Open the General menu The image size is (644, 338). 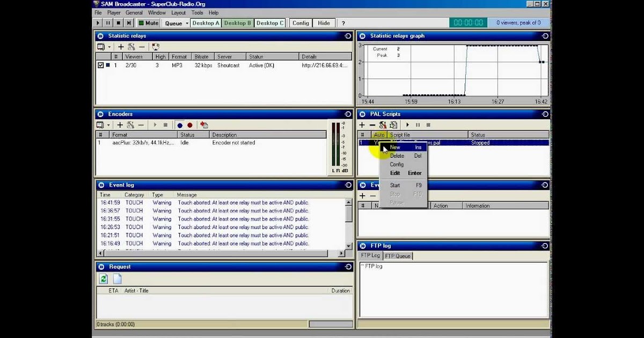point(134,12)
